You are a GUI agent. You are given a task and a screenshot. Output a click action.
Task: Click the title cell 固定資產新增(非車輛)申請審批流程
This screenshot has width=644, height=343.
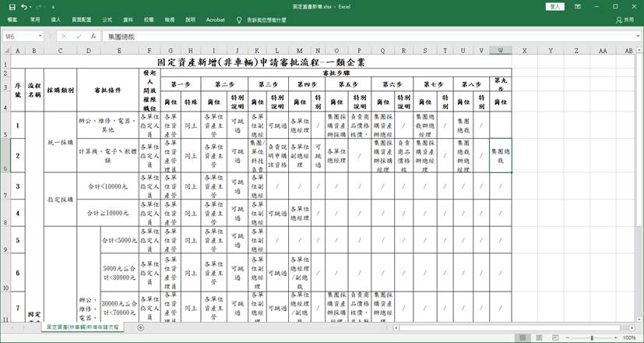pyautogui.click(x=261, y=62)
